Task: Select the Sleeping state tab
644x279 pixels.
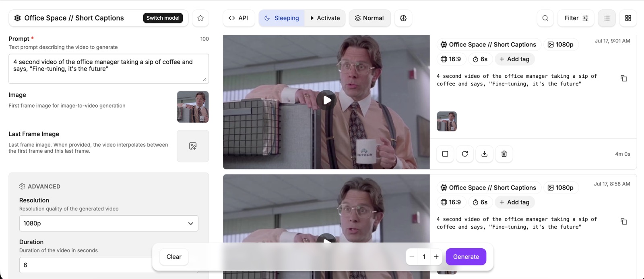Action: click(282, 18)
